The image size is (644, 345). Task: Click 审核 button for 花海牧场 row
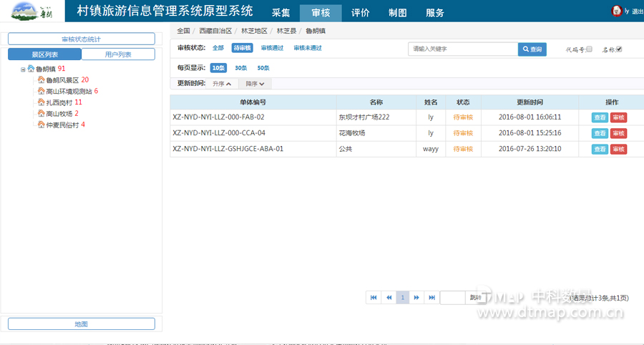[x=618, y=133]
